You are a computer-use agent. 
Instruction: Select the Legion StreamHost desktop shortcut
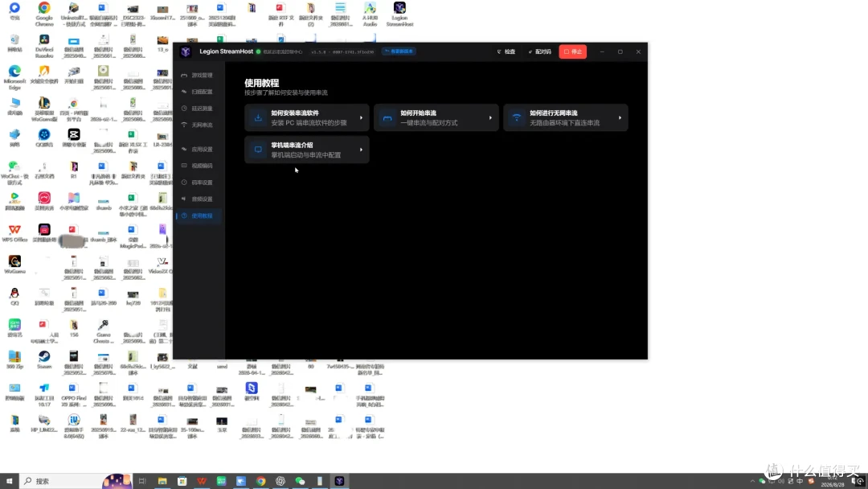pyautogui.click(x=399, y=14)
